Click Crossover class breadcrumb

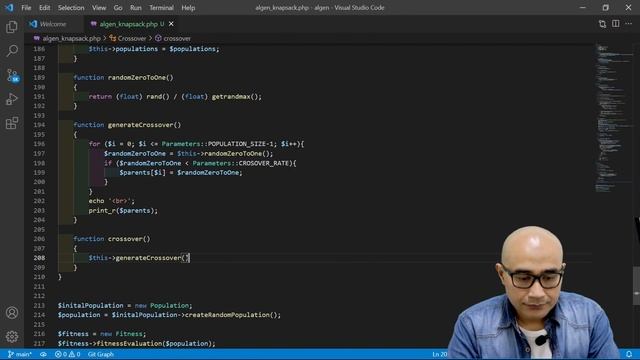point(132,38)
